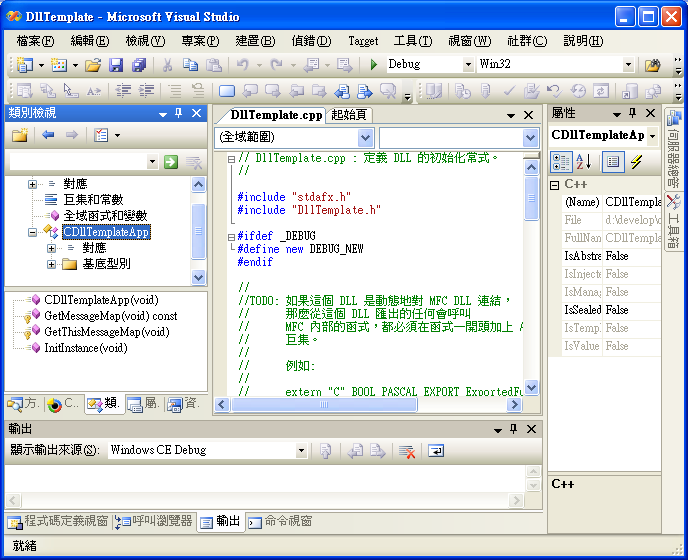Open the 編輯(E) menu
Image resolution: width=688 pixels, height=560 pixels.
[90, 41]
